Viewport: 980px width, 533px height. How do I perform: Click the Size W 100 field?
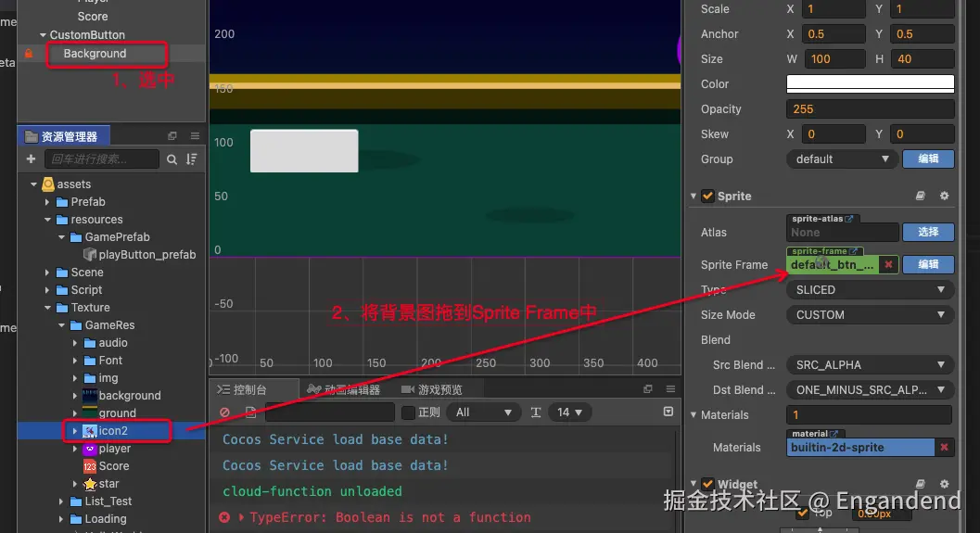[835, 59]
